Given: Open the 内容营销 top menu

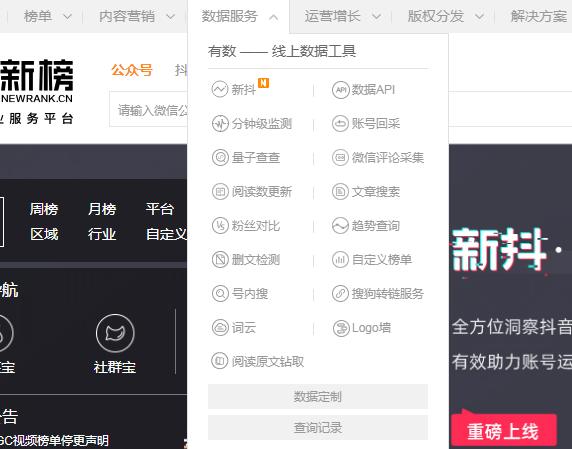Looking at the screenshot, I should tap(127, 16).
